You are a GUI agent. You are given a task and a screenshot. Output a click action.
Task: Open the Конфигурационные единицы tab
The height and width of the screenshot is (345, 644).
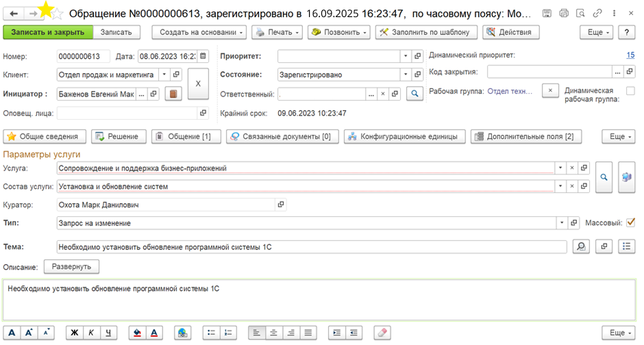(404, 137)
